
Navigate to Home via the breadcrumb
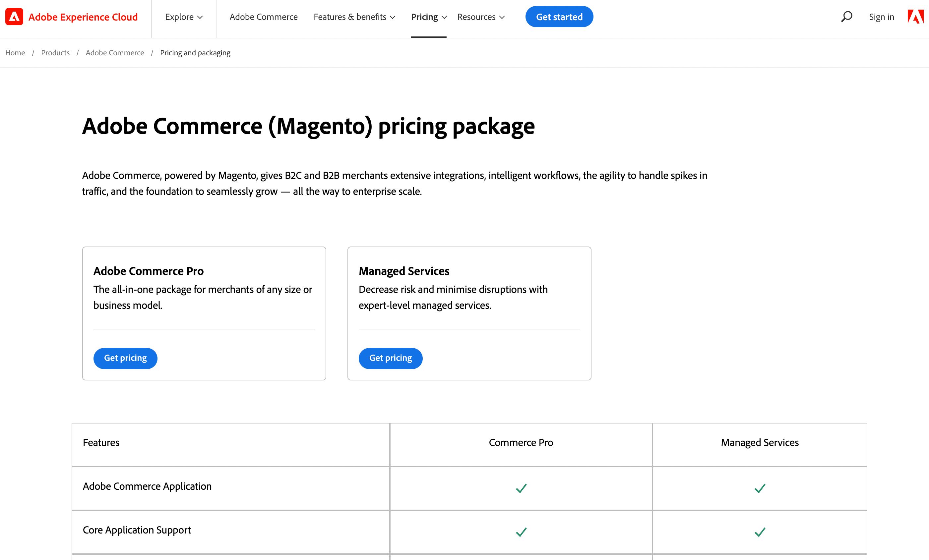[15, 53]
